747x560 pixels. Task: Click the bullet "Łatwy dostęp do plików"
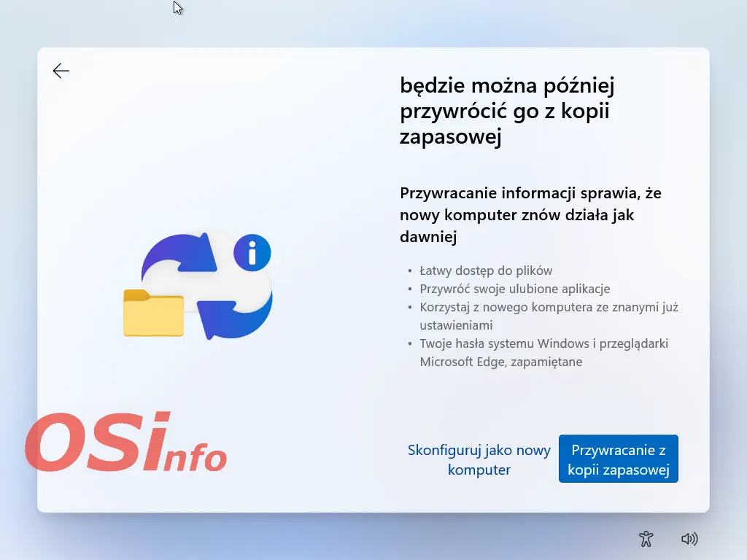[486, 271]
